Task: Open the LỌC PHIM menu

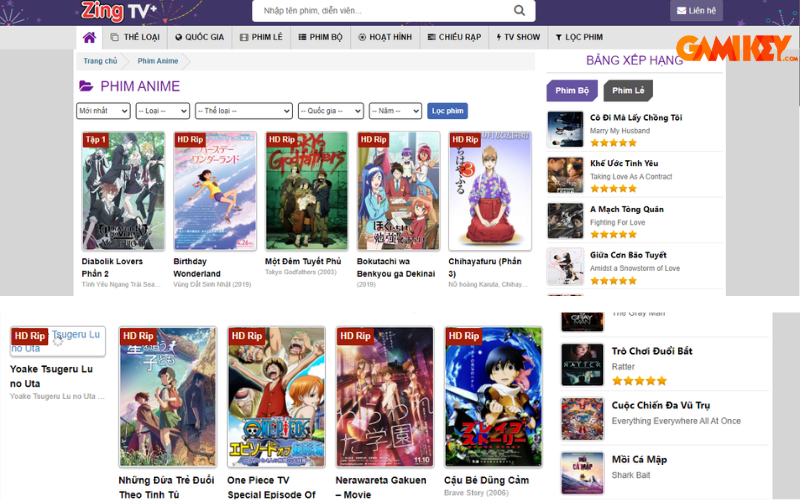Action: [579, 37]
